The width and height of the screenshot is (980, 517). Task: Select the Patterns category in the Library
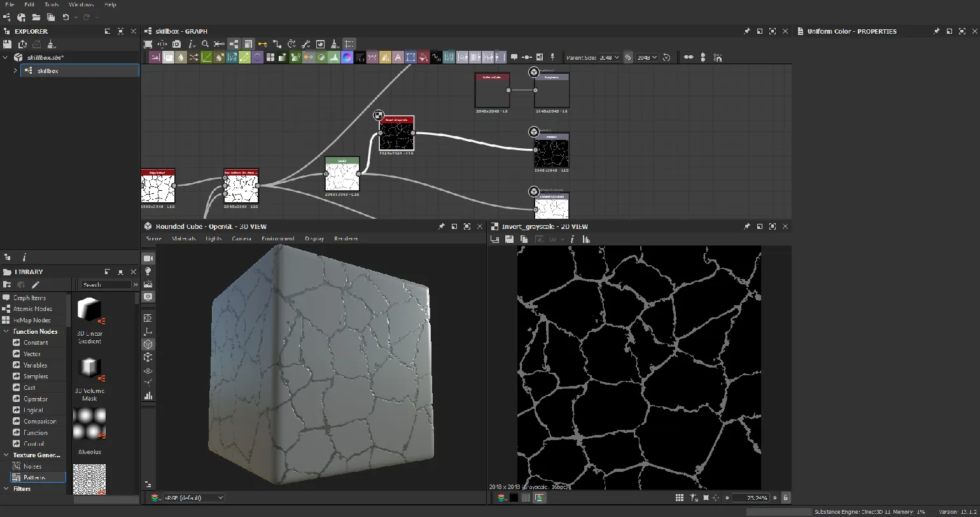click(34, 477)
